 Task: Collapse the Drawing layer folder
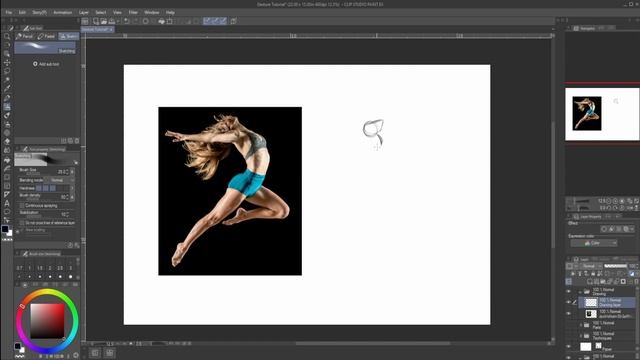[580, 292]
